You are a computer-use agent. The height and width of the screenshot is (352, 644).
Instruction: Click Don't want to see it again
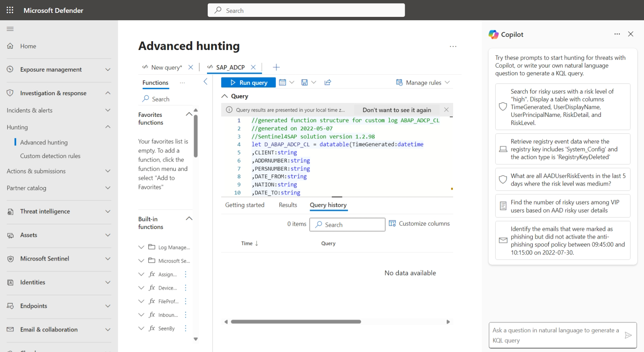[397, 110]
